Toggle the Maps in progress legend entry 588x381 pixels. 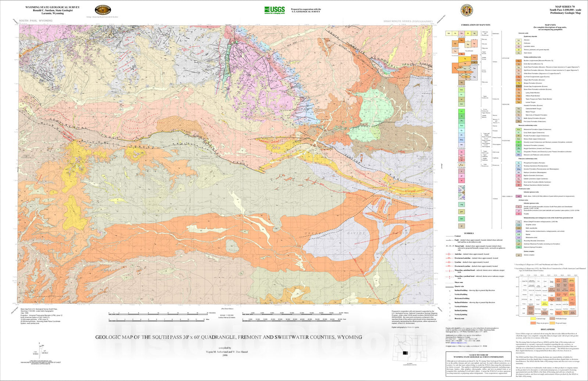tap(533, 323)
